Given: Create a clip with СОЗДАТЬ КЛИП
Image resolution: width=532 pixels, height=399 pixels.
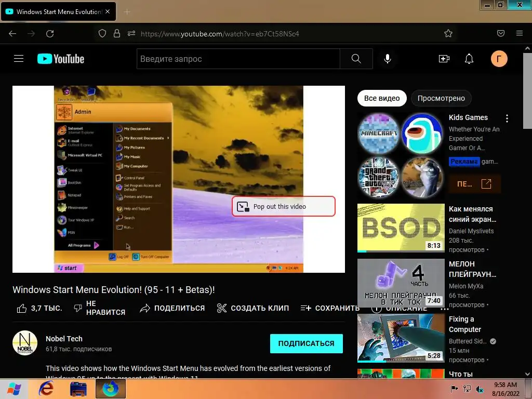Looking at the screenshot, I should [x=253, y=308].
